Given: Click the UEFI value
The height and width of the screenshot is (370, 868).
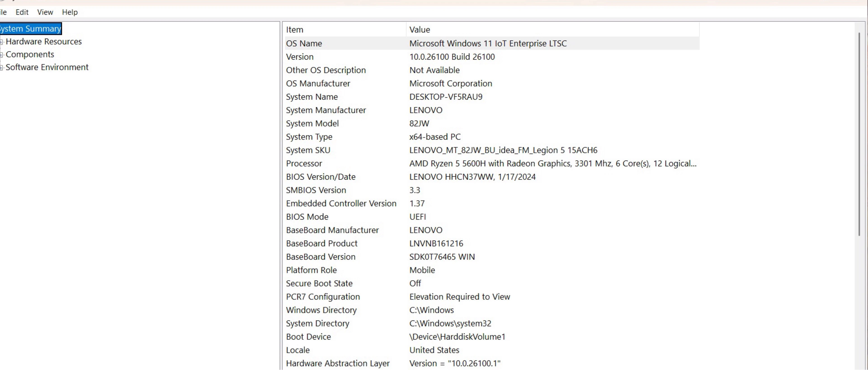Looking at the screenshot, I should (418, 217).
